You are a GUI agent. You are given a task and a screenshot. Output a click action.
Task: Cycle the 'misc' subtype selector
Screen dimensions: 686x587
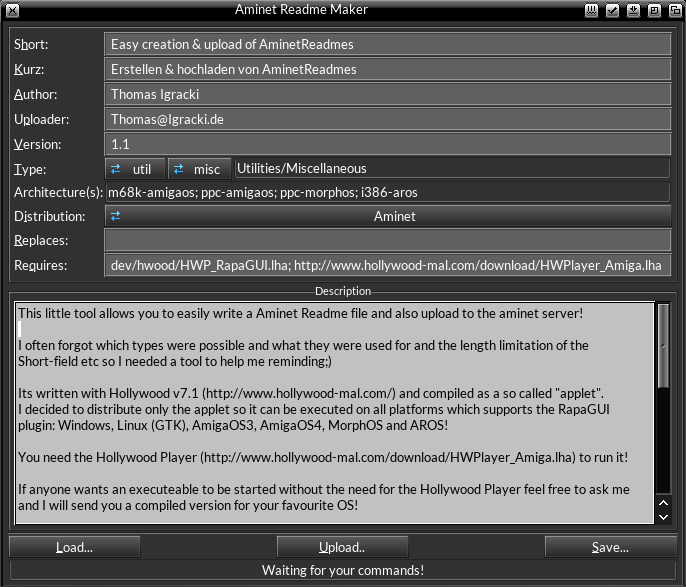point(200,169)
